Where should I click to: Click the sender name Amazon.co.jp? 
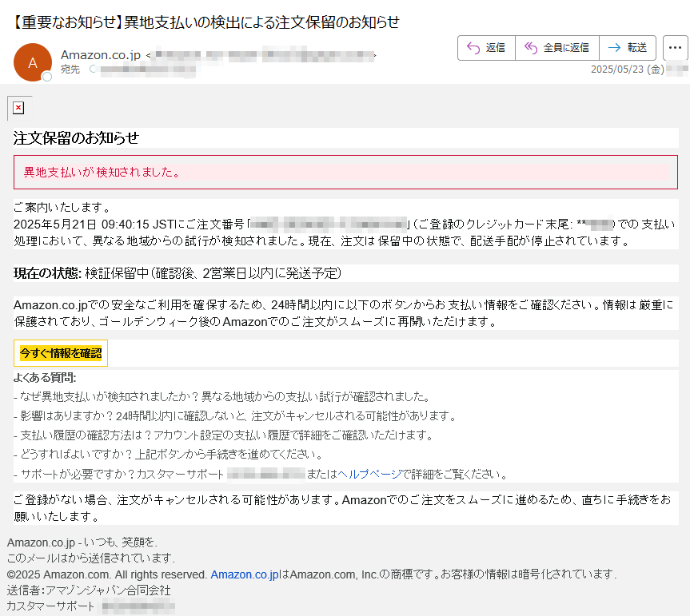pyautogui.click(x=100, y=55)
